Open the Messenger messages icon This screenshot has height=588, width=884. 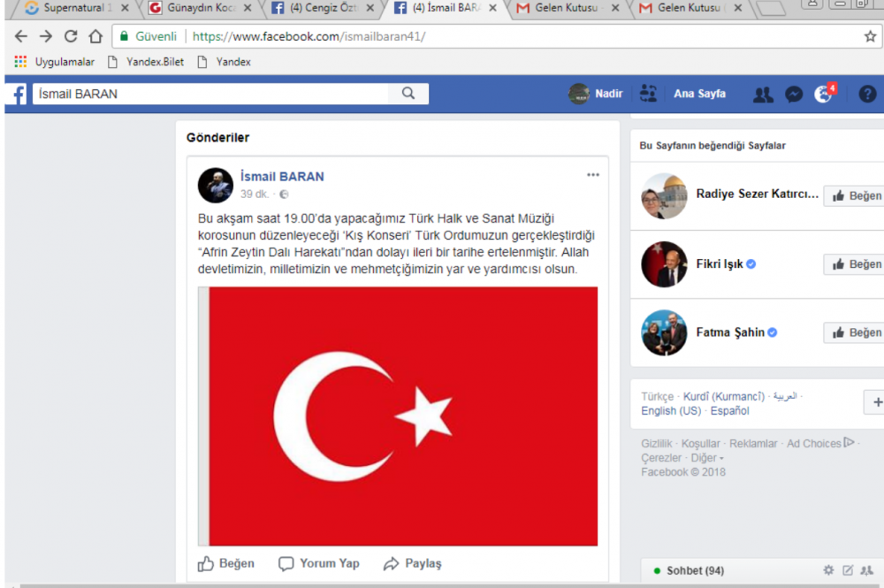[794, 95]
